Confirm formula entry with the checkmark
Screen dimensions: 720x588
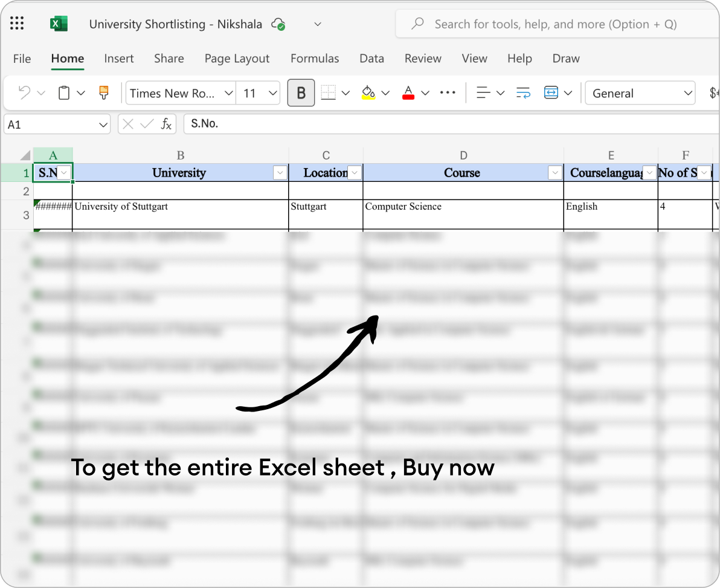tap(147, 124)
